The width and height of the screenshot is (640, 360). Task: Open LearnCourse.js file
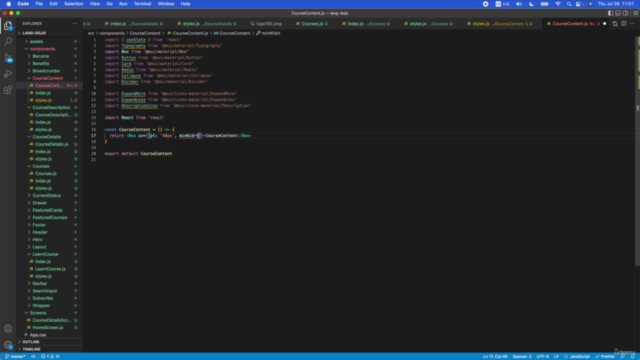tap(50, 269)
